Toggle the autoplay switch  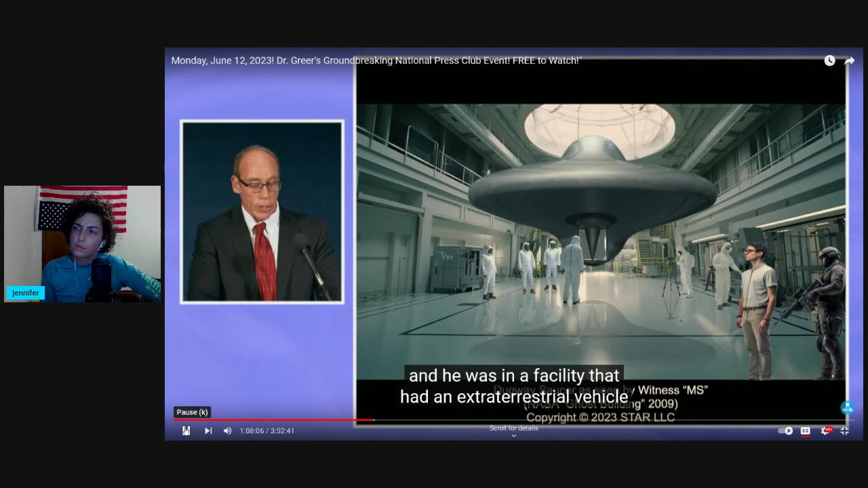coord(785,430)
